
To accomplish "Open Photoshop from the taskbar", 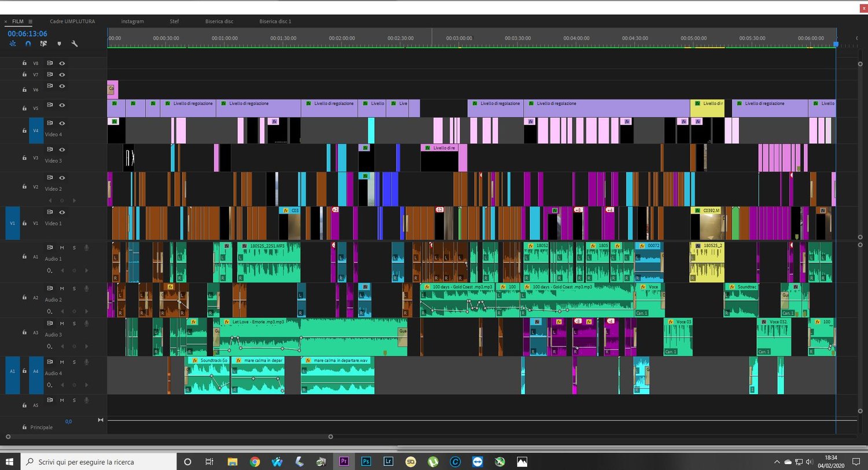I will click(366, 461).
